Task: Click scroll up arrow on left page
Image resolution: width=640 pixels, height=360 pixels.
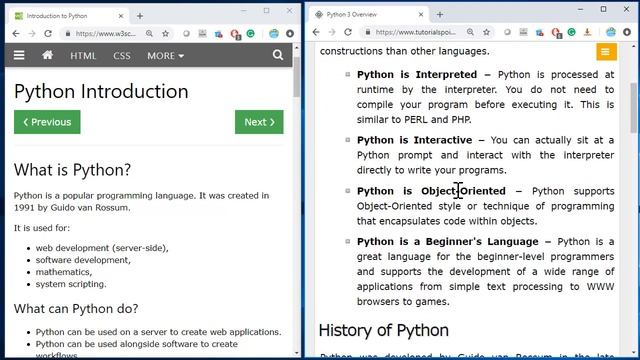Action: [x=297, y=48]
